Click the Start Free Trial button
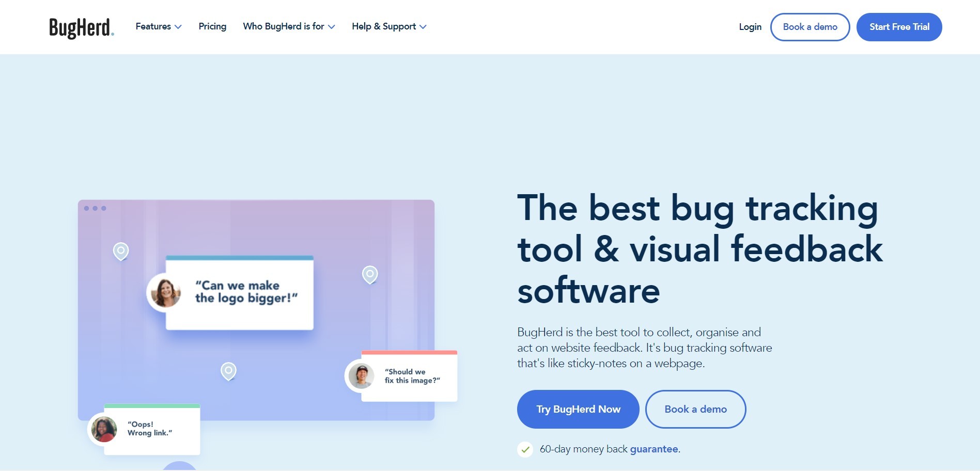The image size is (980, 471). point(899,27)
